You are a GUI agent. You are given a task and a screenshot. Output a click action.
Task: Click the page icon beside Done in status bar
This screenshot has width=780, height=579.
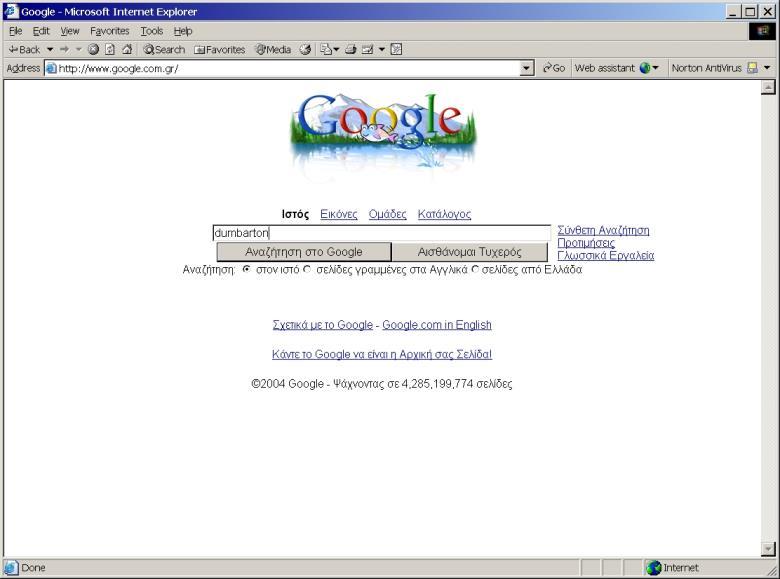(11, 568)
